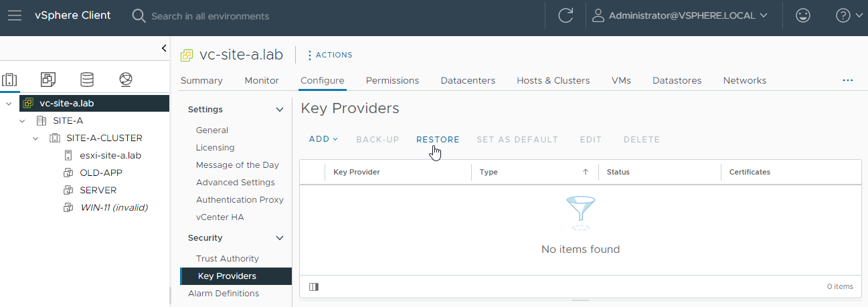Click the BACK-UP button
Screen dimensions: 868x307
tap(377, 139)
